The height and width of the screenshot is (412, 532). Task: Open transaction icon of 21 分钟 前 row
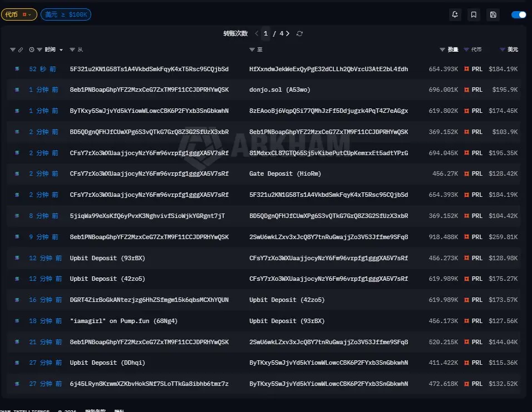pyautogui.click(x=17, y=342)
